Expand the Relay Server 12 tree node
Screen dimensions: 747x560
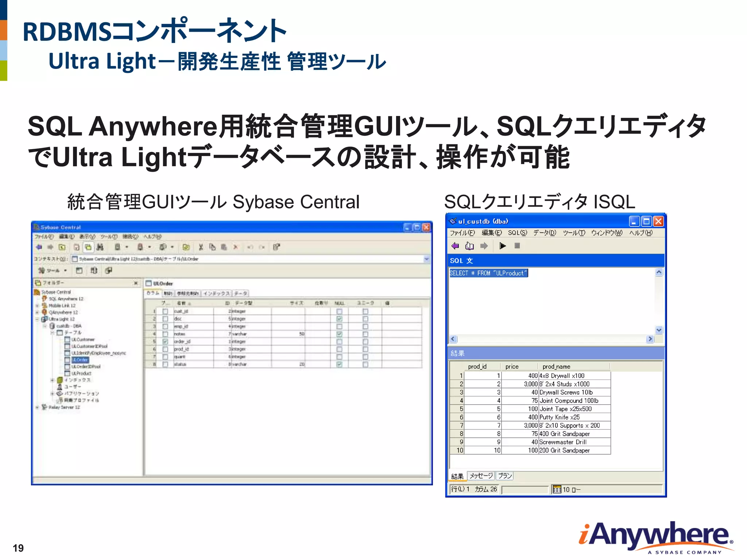coord(37,407)
